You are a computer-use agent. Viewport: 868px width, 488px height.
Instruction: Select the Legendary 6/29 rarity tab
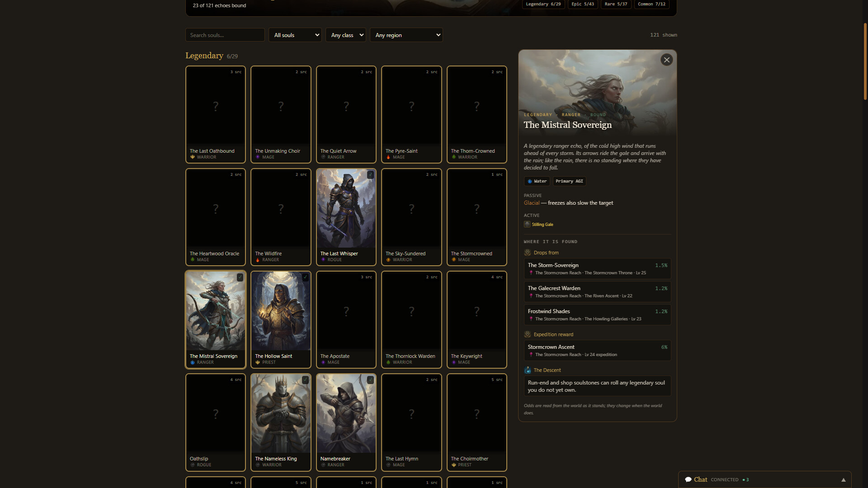click(x=543, y=4)
